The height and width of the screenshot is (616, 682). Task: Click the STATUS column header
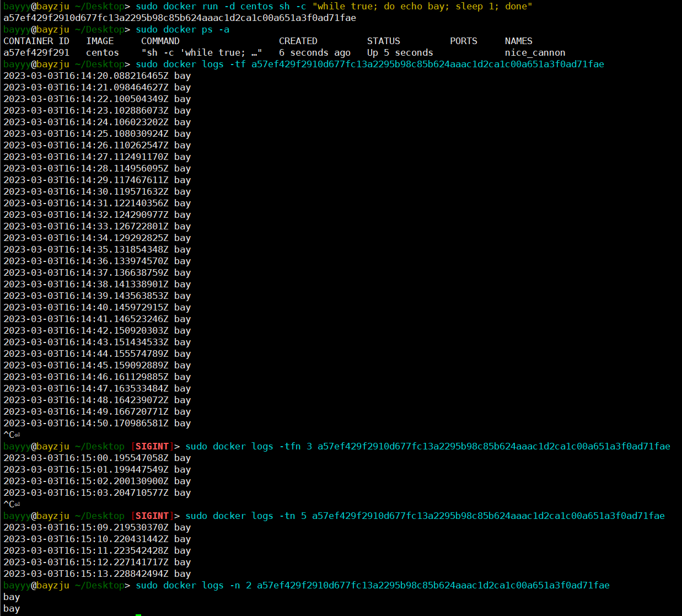(384, 41)
